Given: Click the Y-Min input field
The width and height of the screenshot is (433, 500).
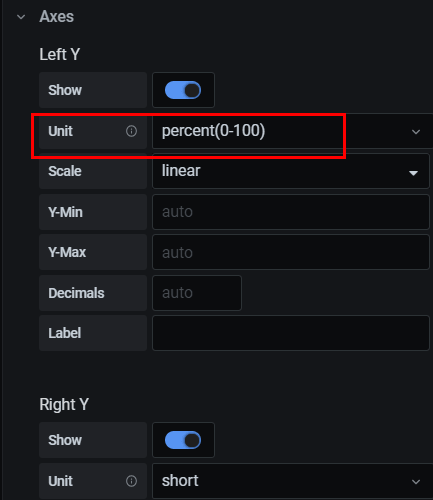Looking at the screenshot, I should tap(291, 212).
